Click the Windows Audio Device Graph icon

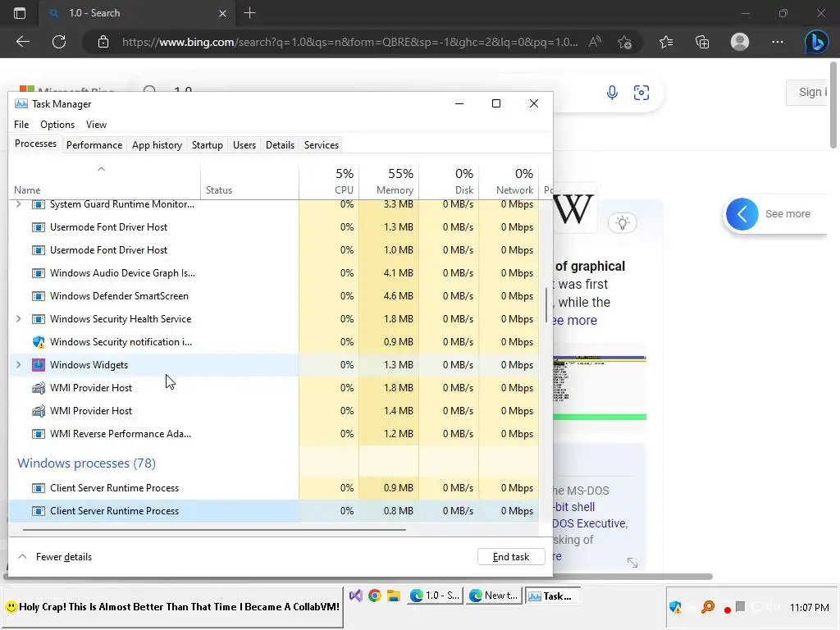tap(38, 272)
